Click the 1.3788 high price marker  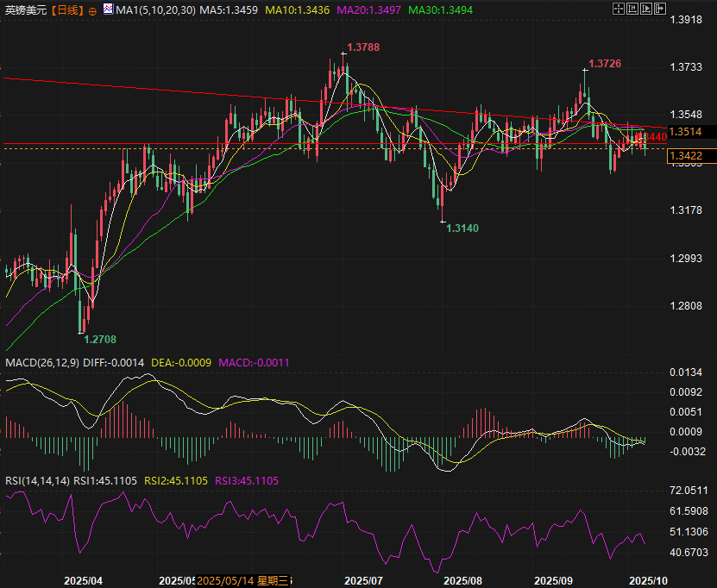(363, 47)
